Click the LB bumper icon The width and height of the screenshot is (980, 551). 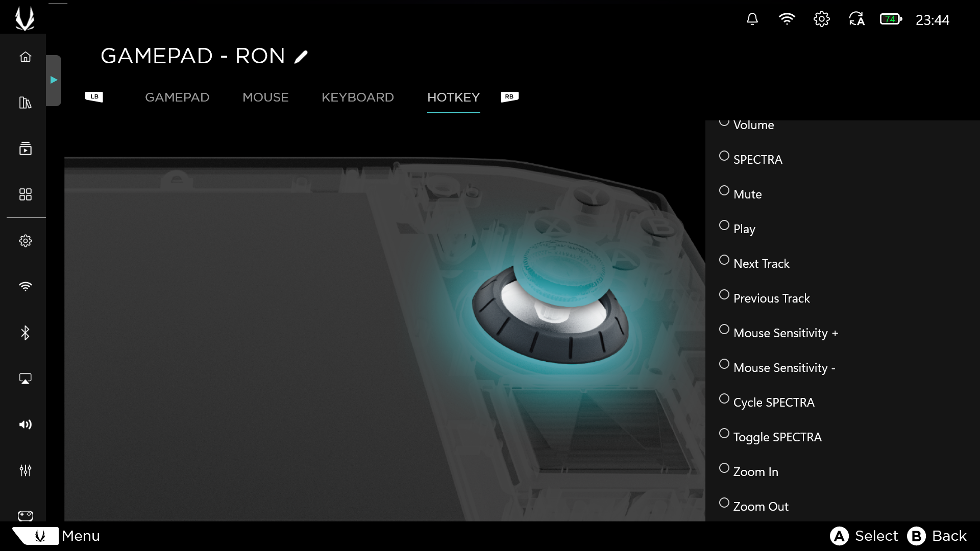point(94,97)
